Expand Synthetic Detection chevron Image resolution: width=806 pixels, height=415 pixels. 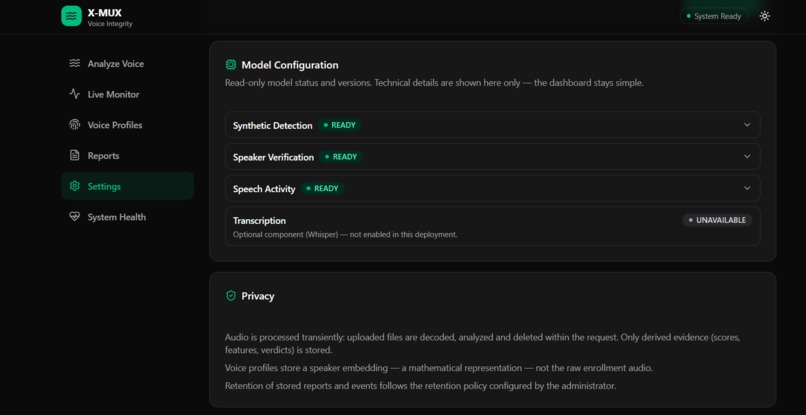coord(747,125)
